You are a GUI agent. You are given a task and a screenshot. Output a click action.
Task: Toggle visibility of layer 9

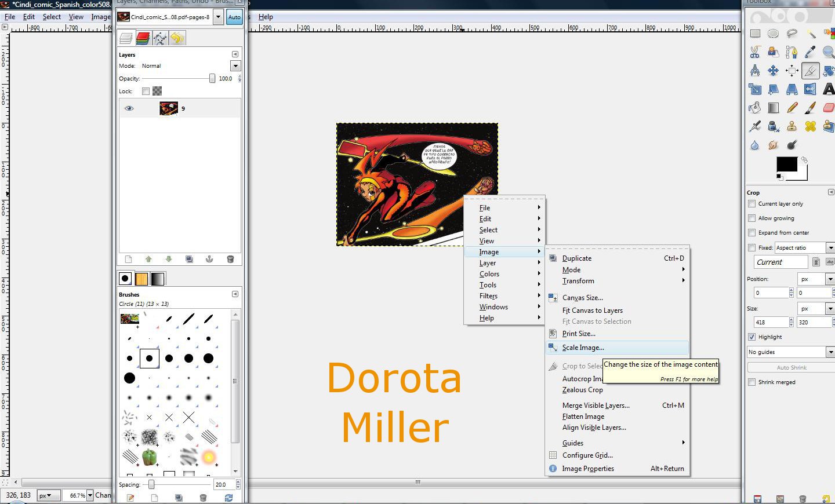[129, 108]
